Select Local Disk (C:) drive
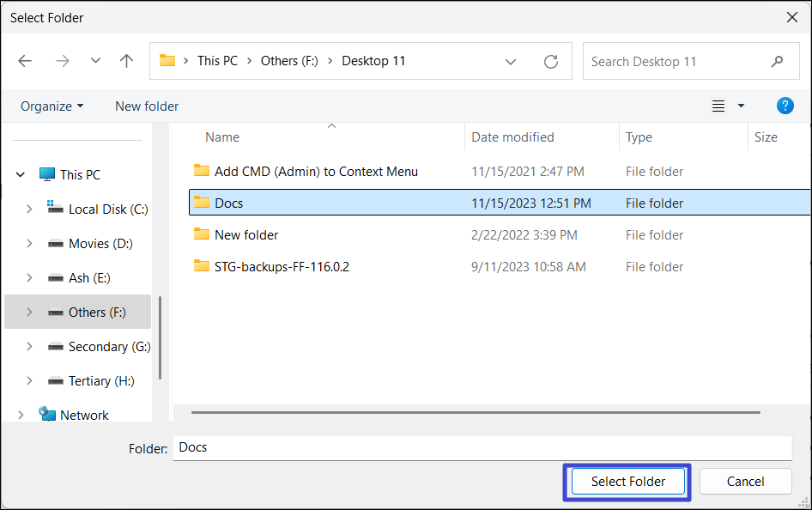 coord(108,209)
